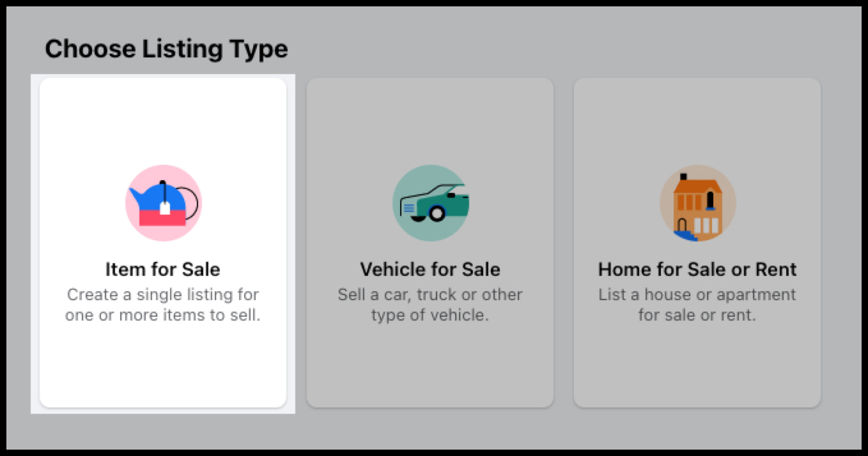Click the single listing description text

tap(163, 305)
